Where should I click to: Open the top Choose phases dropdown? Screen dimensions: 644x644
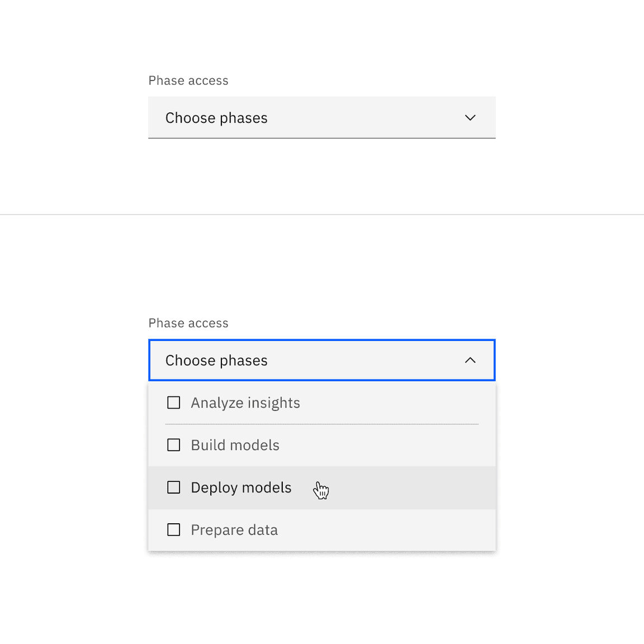point(321,118)
